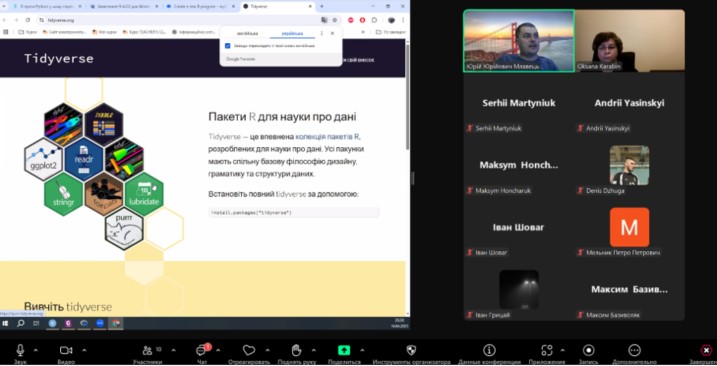
Task: Select Denis Dzhuga participant tile
Action: (629, 166)
